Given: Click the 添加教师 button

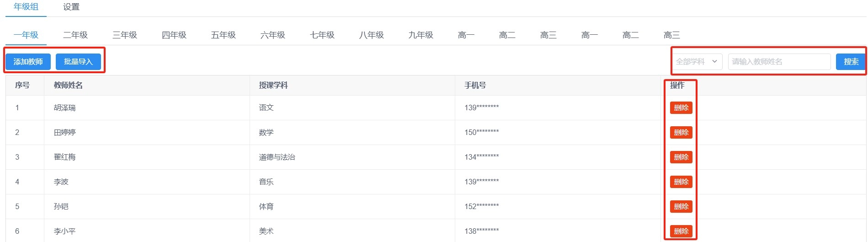Looking at the screenshot, I should [x=28, y=62].
